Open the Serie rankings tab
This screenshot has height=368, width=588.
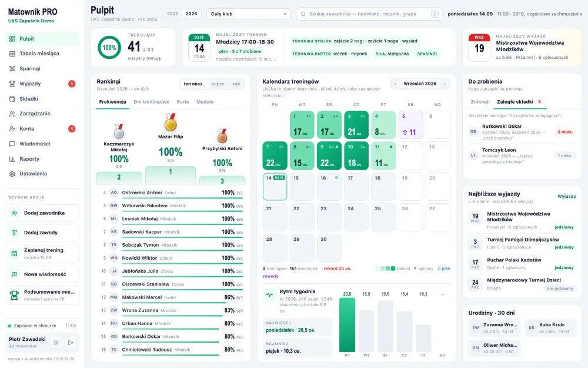pos(183,102)
